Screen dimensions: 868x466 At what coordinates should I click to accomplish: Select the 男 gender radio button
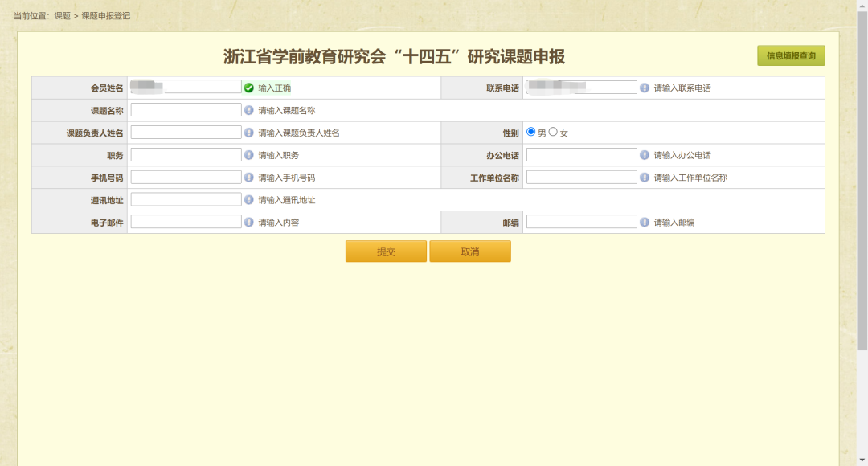530,131
